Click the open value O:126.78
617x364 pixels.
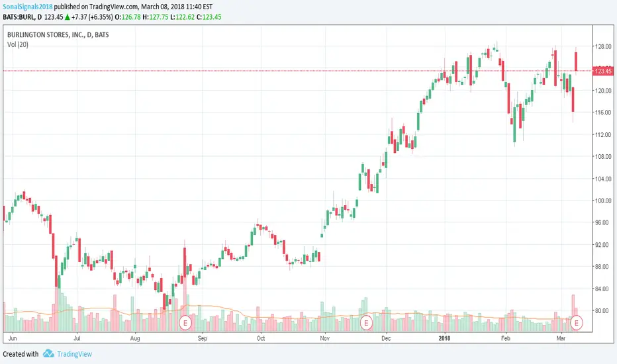pos(127,17)
